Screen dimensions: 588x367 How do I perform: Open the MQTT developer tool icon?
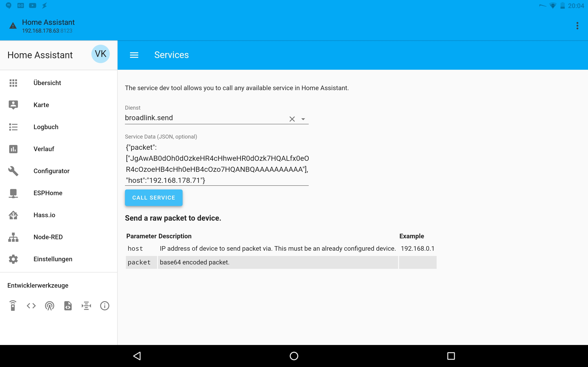coord(86,306)
